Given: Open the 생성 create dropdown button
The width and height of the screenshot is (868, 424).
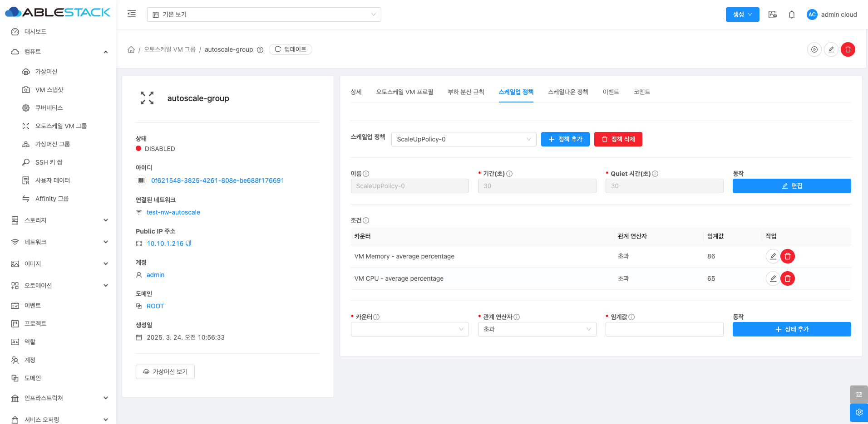Looking at the screenshot, I should pos(742,15).
